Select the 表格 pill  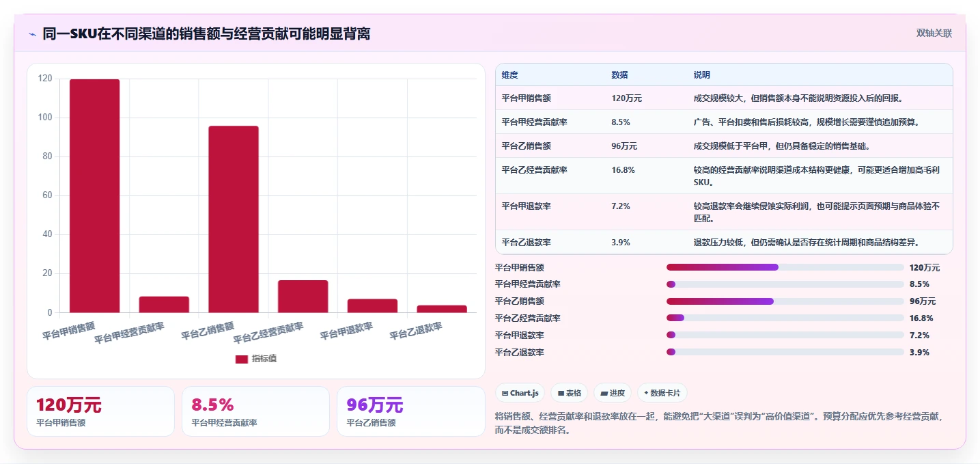pyautogui.click(x=569, y=393)
